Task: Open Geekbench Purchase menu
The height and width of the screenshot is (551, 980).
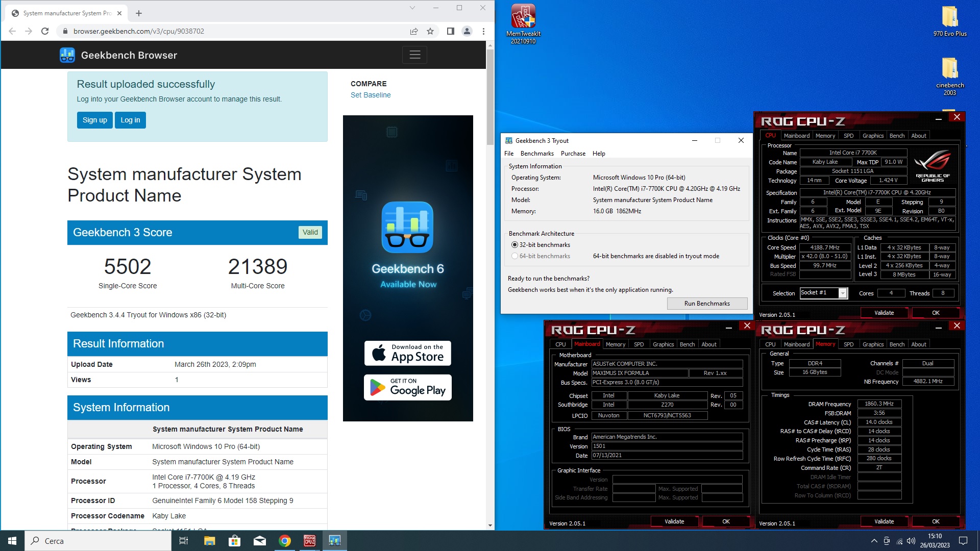Action: click(573, 154)
